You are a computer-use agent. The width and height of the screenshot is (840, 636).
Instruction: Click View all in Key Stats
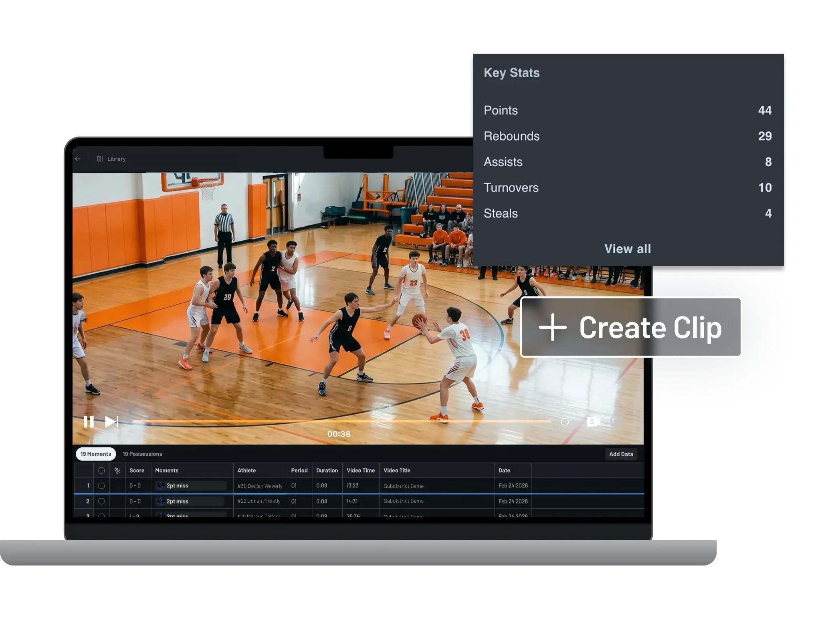[x=628, y=249]
